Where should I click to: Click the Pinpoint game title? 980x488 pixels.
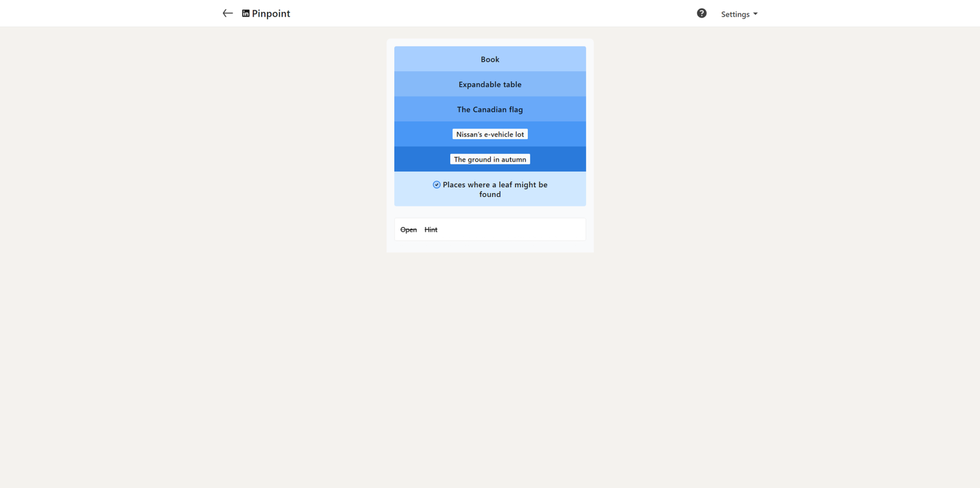click(x=271, y=13)
